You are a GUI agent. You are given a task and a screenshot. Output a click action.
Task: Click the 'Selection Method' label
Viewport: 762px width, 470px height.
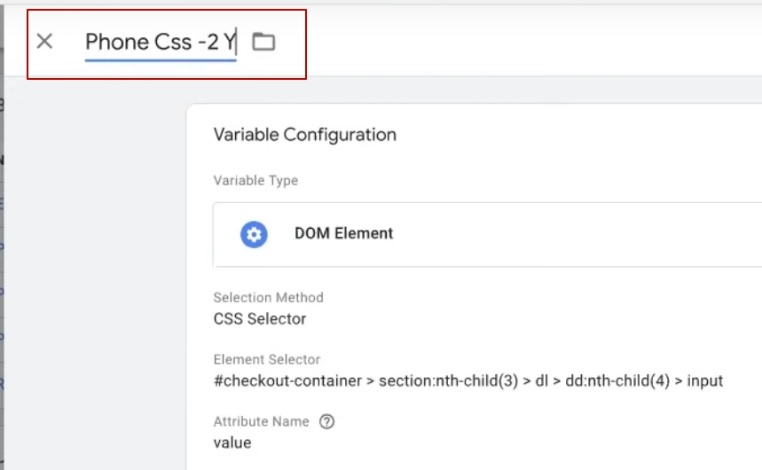[268, 298]
